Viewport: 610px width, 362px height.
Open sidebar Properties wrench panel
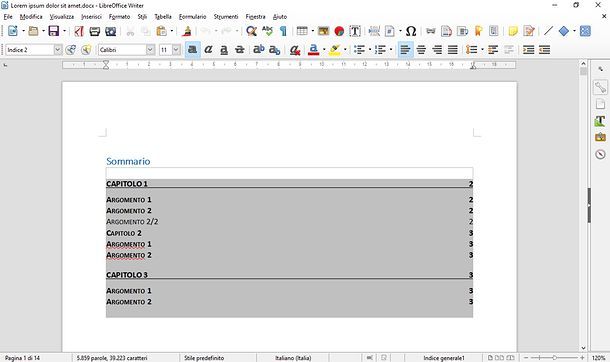coord(600,87)
